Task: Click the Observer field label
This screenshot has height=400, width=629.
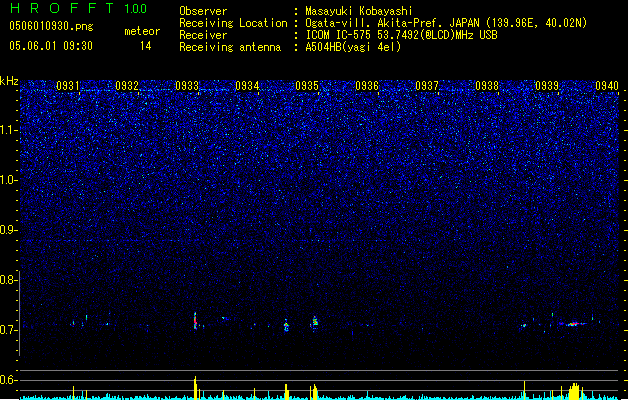Action: click(203, 11)
